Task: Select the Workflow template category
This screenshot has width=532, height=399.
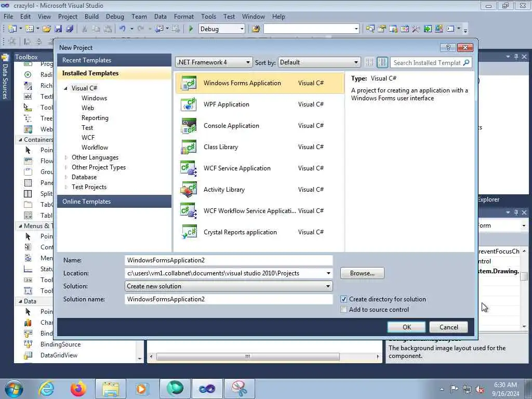Action: point(95,147)
